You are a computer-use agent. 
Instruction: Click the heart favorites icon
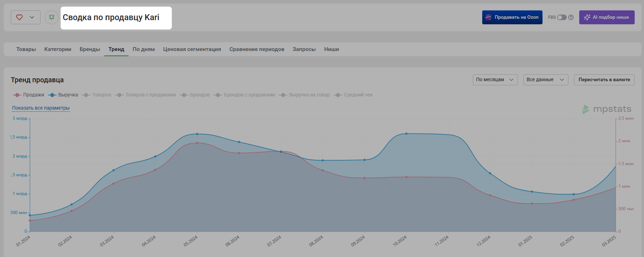tap(19, 17)
